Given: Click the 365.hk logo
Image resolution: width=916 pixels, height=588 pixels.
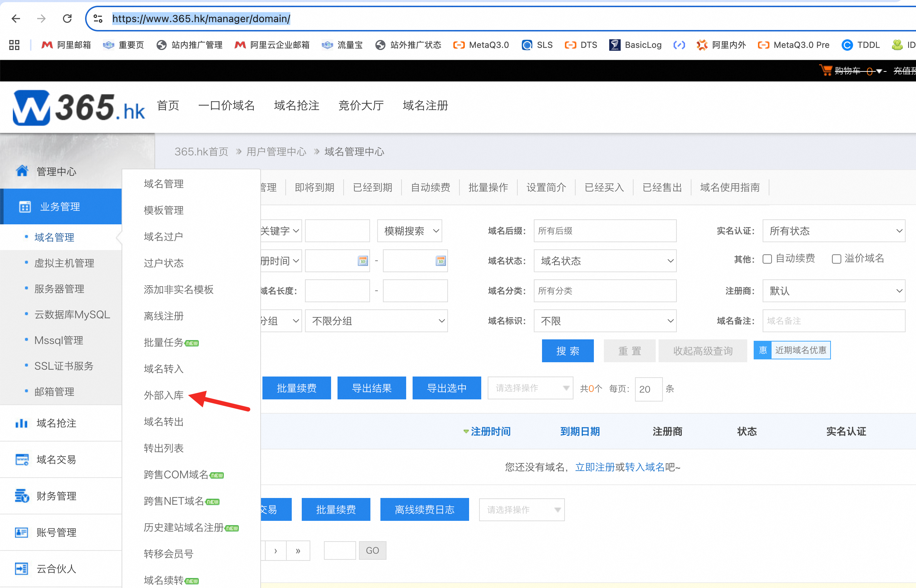Looking at the screenshot, I should coord(79,108).
